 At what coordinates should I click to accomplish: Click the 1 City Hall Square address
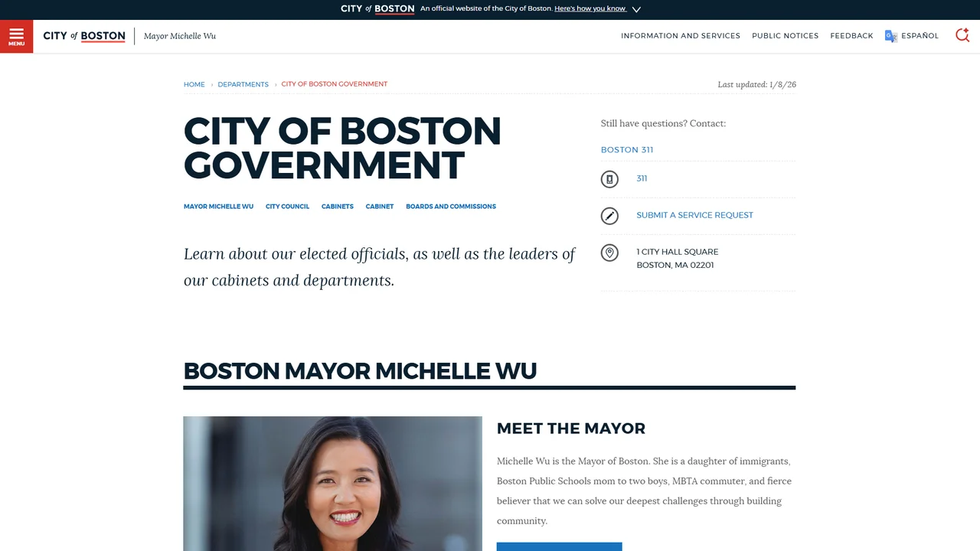point(677,259)
